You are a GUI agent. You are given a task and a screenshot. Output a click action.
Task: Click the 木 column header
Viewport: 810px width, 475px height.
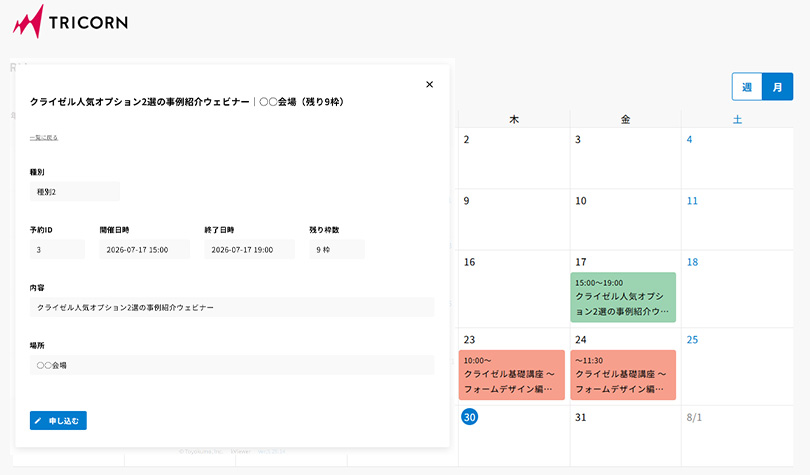[514, 119]
